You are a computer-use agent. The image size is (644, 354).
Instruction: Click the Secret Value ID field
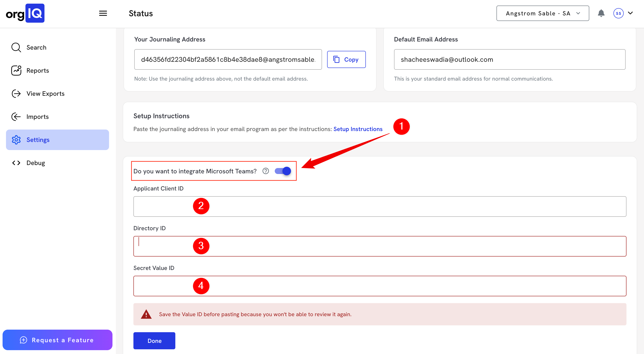[380, 286]
